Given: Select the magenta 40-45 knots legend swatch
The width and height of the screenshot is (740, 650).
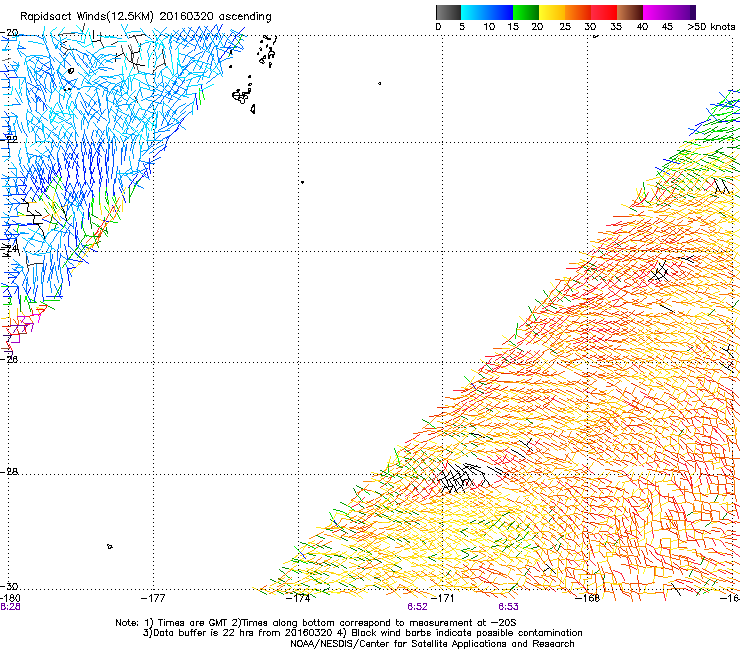Looking at the screenshot, I should [656, 12].
